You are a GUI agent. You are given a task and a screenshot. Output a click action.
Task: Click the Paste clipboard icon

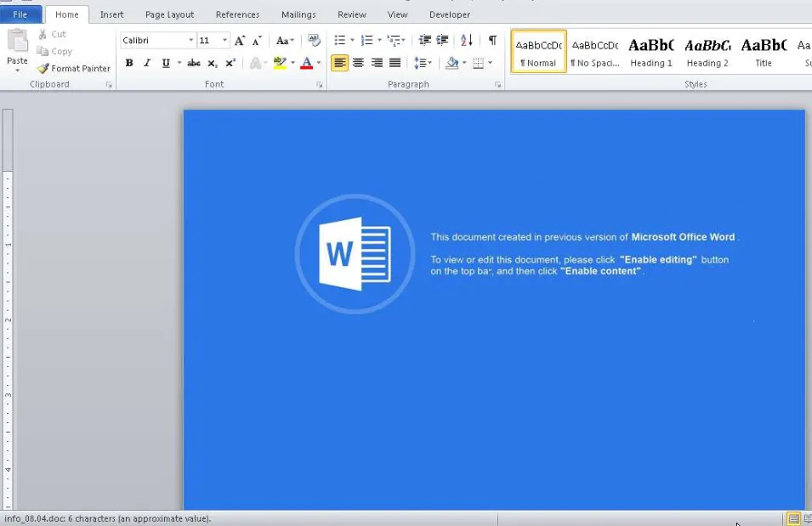[17, 42]
